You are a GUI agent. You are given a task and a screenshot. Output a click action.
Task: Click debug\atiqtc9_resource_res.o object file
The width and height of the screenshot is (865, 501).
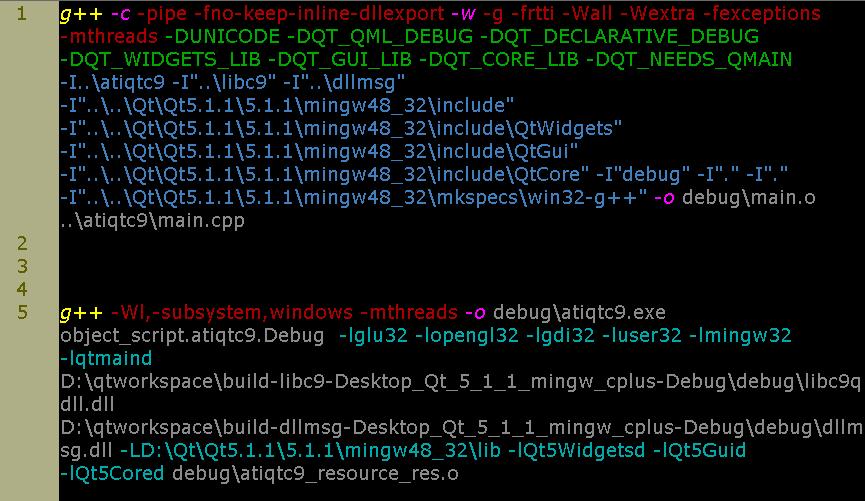[315, 473]
